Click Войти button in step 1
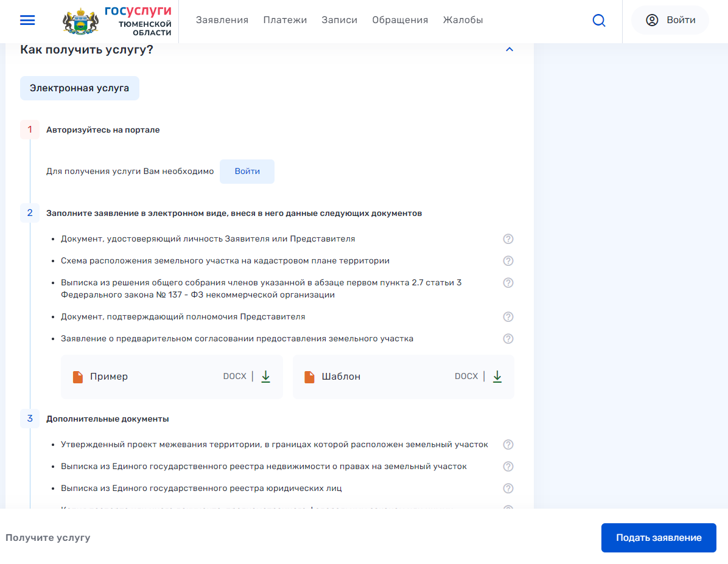 click(x=247, y=172)
